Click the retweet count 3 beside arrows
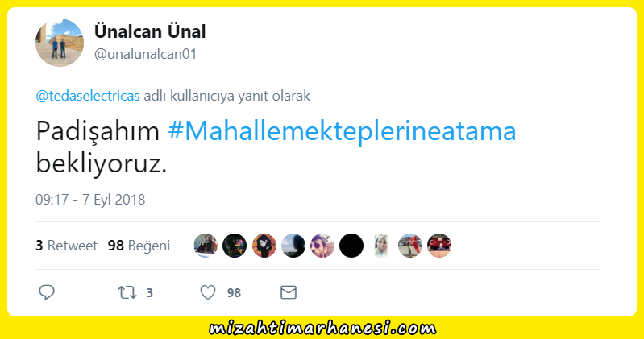644x339 pixels. [x=149, y=292]
